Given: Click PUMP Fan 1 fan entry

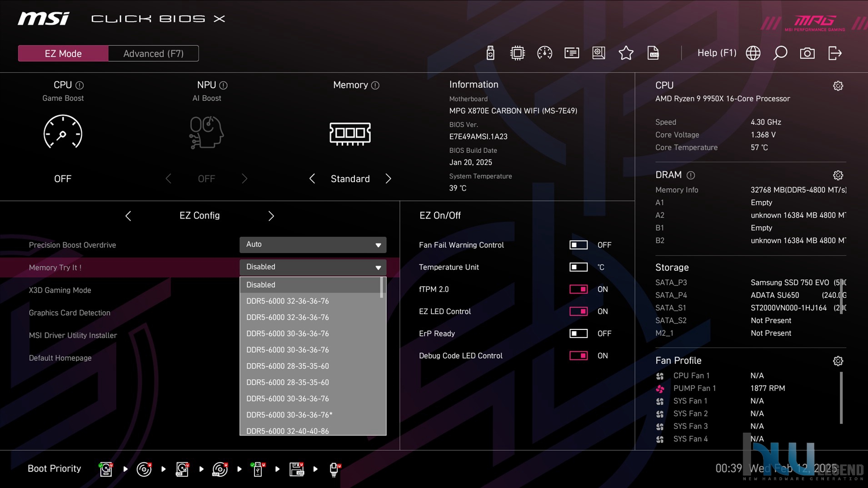Looking at the screenshot, I should [720, 388].
